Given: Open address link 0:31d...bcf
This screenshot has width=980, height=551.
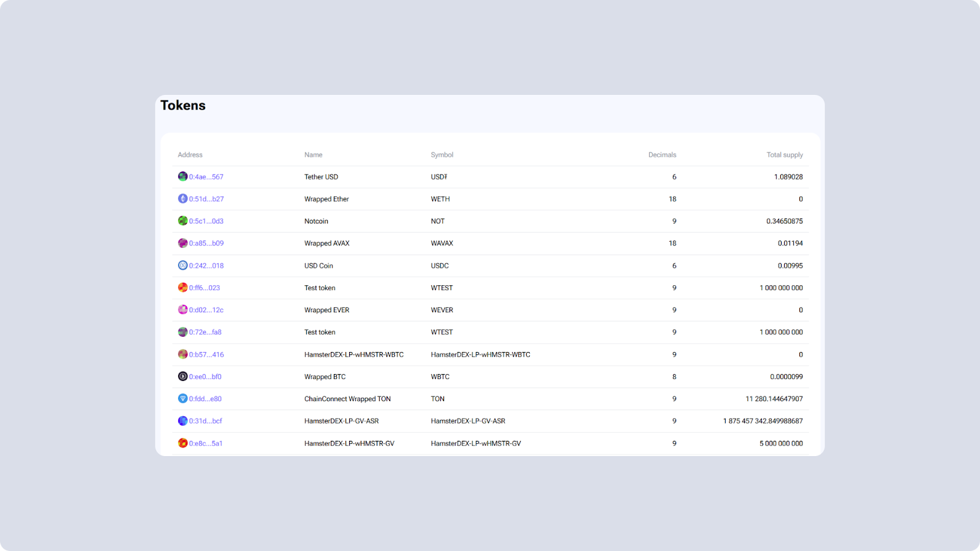Looking at the screenshot, I should (x=206, y=421).
